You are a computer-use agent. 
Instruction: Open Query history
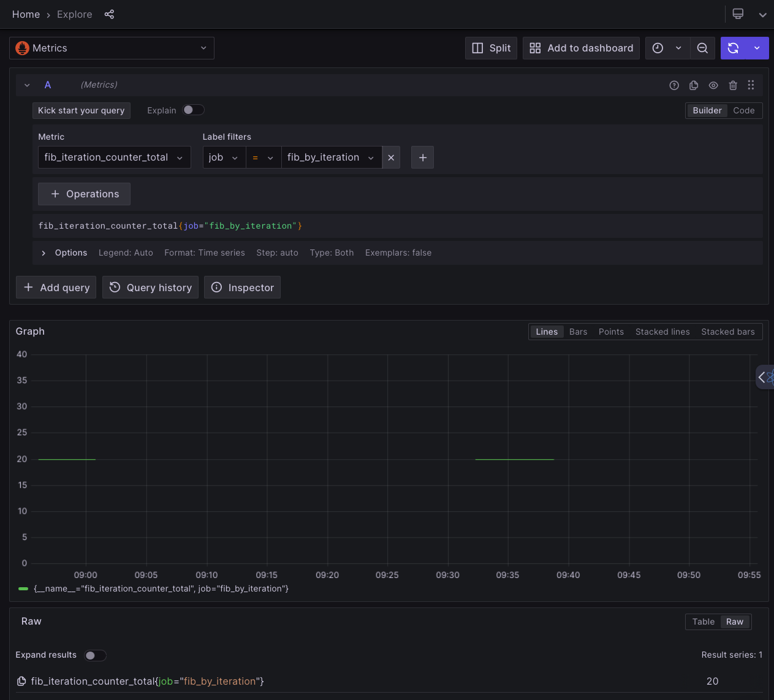(150, 287)
